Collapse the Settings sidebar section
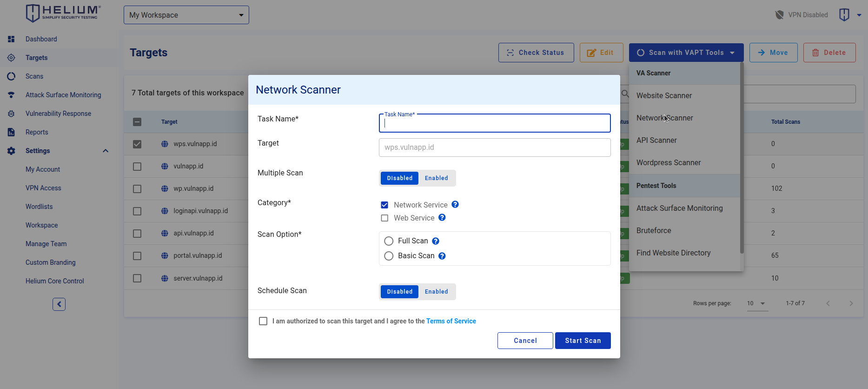Image resolution: width=868 pixels, height=389 pixels. point(106,151)
